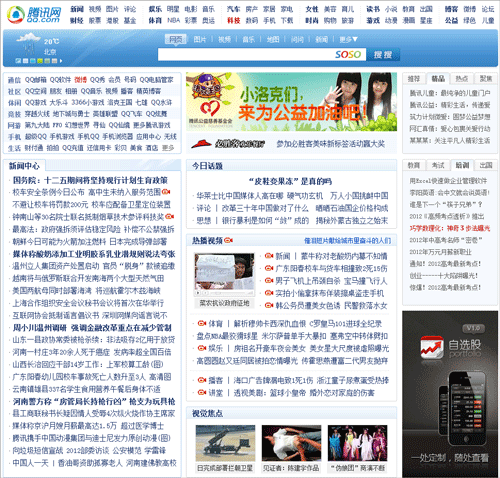Click the 自选股 red chart app icon
The width and height of the screenshot is (500, 478).
[x=432, y=347]
